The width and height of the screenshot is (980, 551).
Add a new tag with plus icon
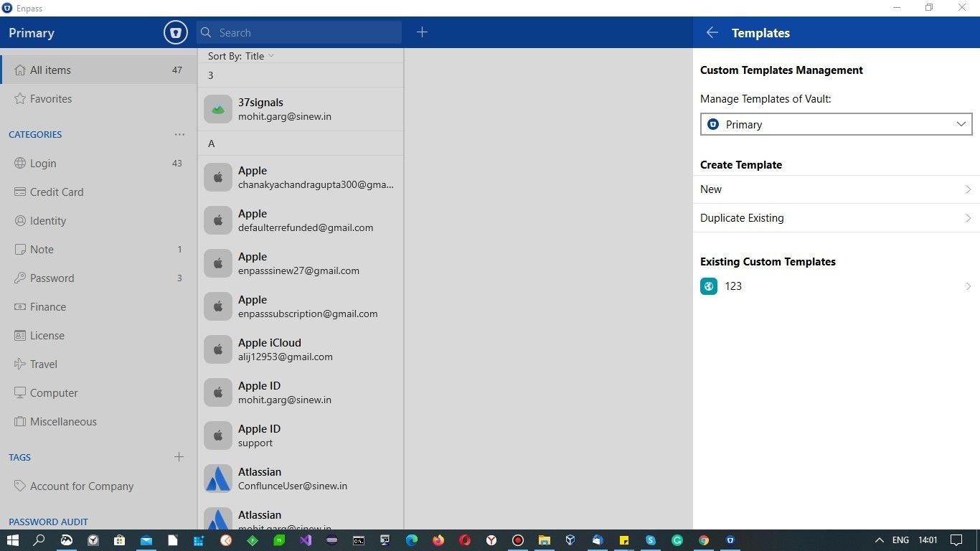(179, 457)
